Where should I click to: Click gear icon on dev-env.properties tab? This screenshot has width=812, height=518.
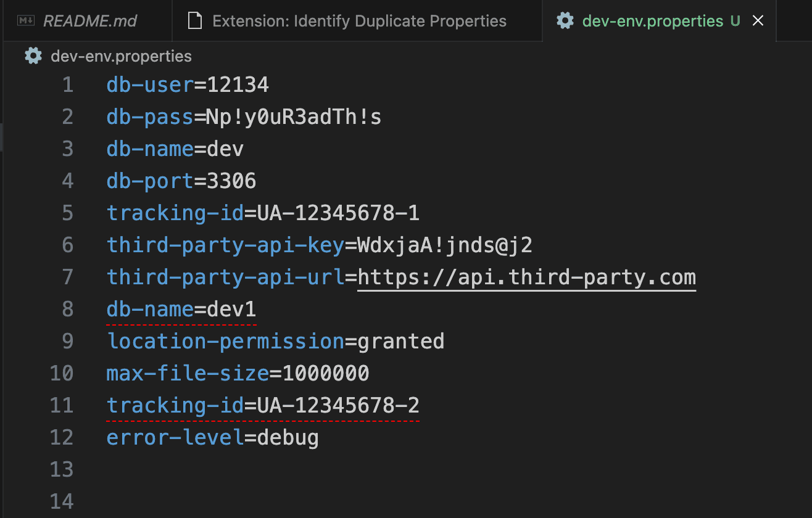(565, 21)
